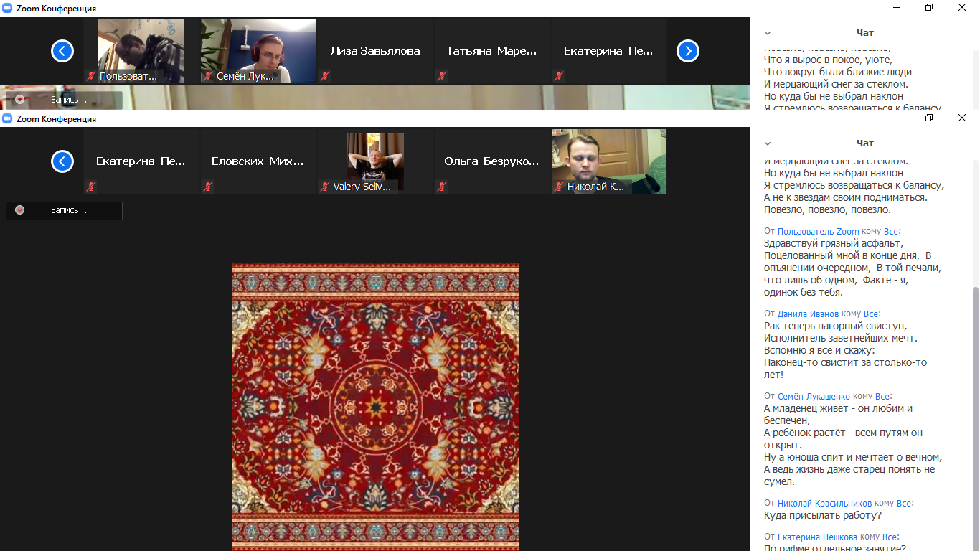Click Zoom logo in front window title bar

(x=8, y=118)
